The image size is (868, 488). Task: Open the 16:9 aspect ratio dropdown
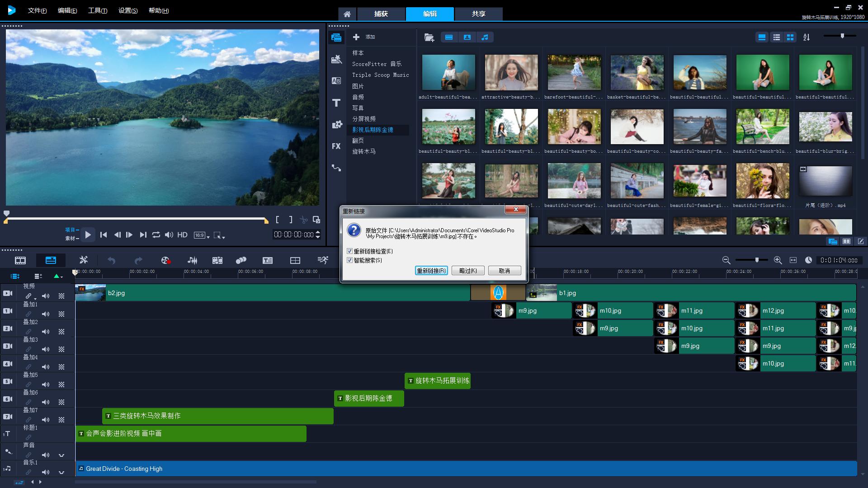coord(202,235)
